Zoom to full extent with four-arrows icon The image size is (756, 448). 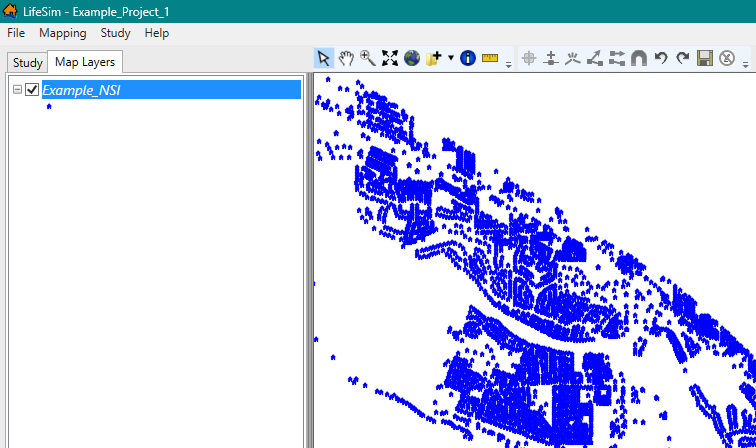(390, 58)
